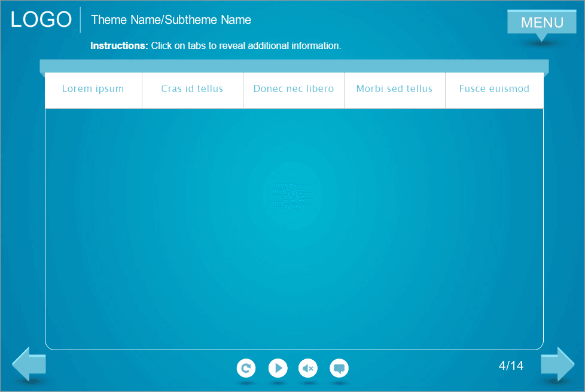Click the sentence about revealing additional information
This screenshot has width=585, height=392.
coord(246,45)
